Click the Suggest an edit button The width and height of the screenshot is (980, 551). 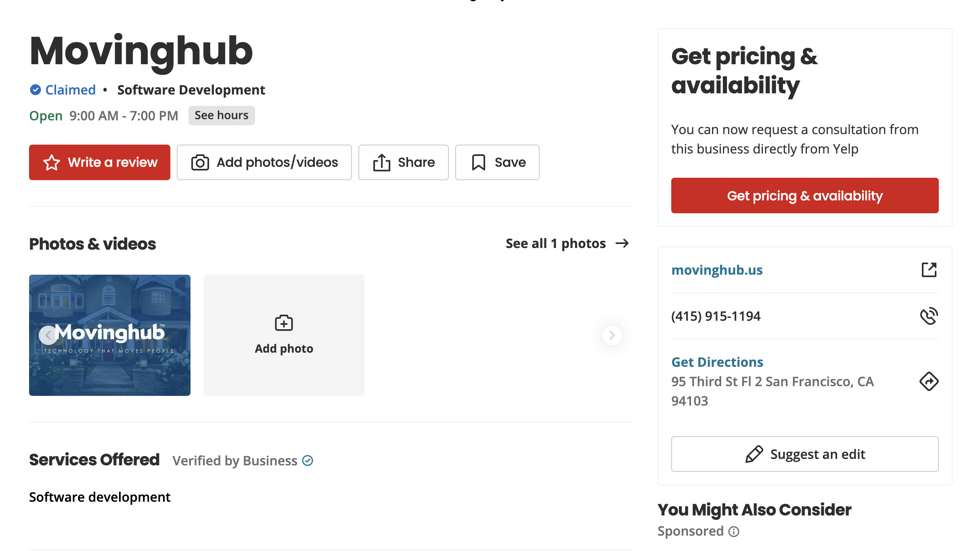click(x=805, y=454)
